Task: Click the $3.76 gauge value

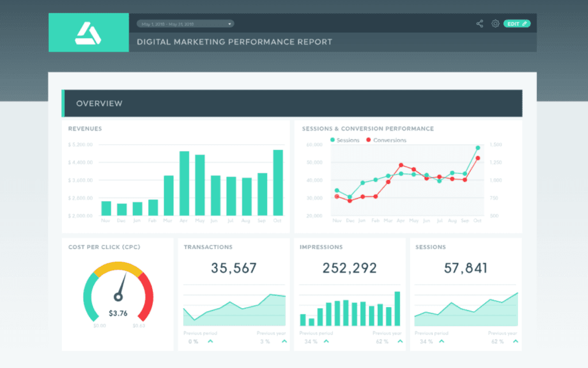Action: tap(118, 313)
